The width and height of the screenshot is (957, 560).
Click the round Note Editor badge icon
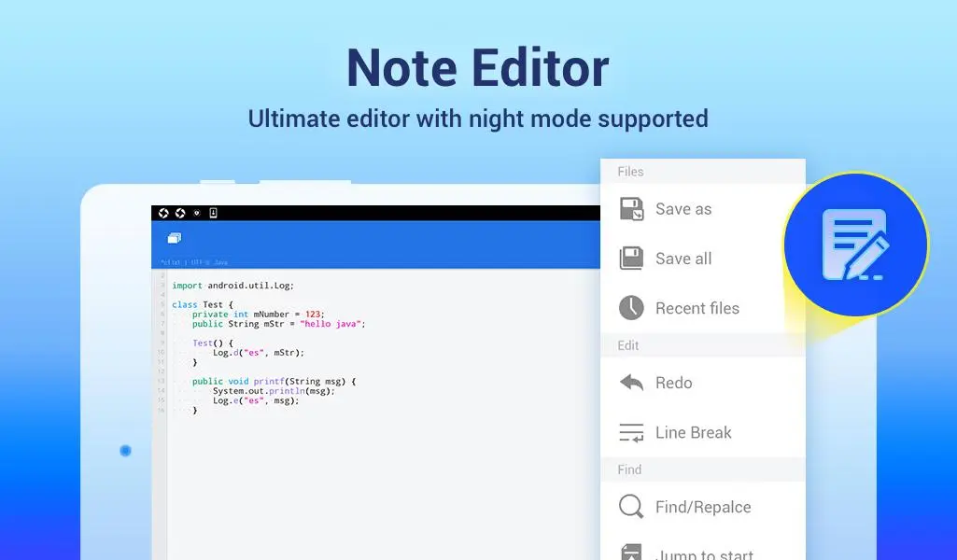point(855,245)
